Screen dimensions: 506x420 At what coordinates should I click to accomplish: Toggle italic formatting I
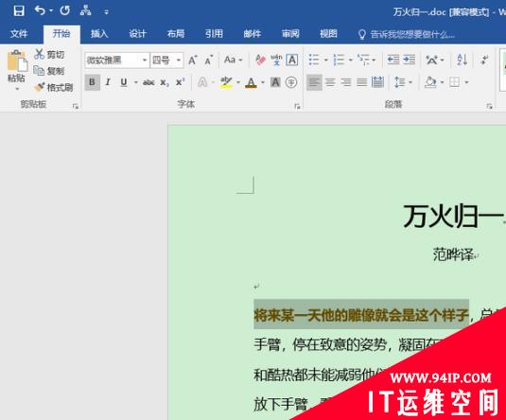tap(108, 82)
